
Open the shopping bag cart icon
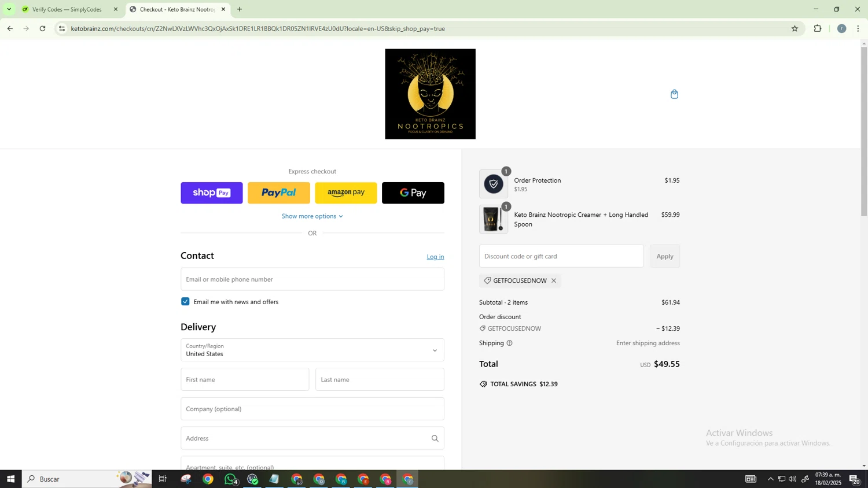point(674,94)
